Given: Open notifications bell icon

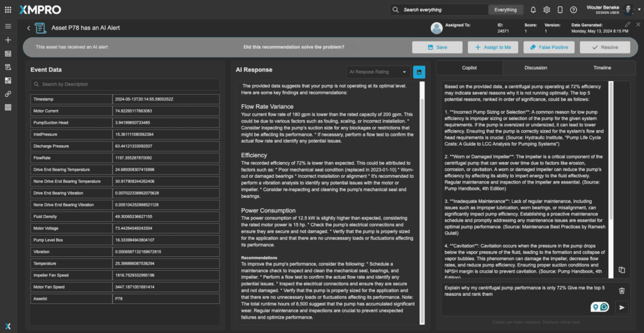Looking at the screenshot, I should click(x=533, y=9).
